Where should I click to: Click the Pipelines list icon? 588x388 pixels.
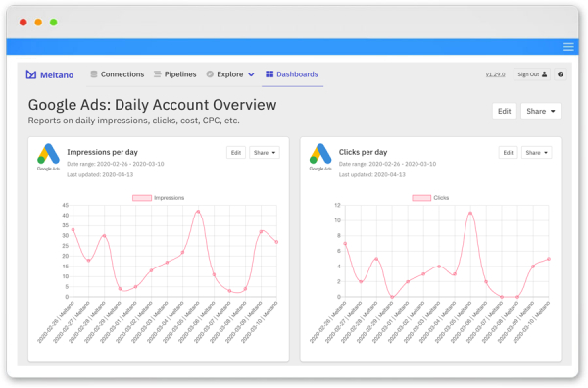(x=158, y=74)
